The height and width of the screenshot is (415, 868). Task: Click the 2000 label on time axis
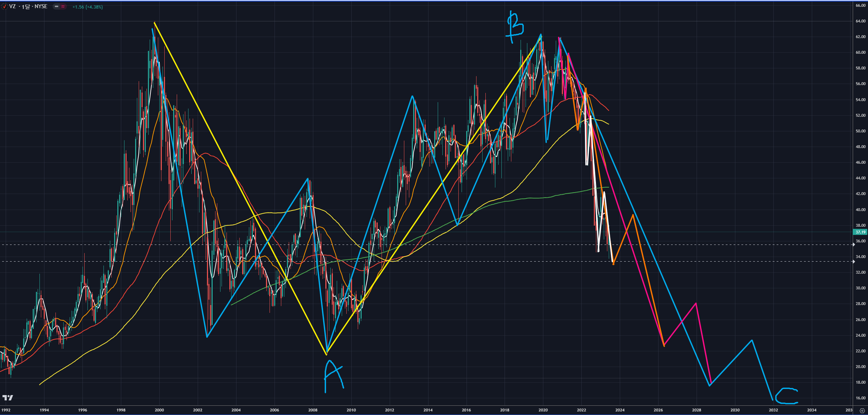point(159,410)
